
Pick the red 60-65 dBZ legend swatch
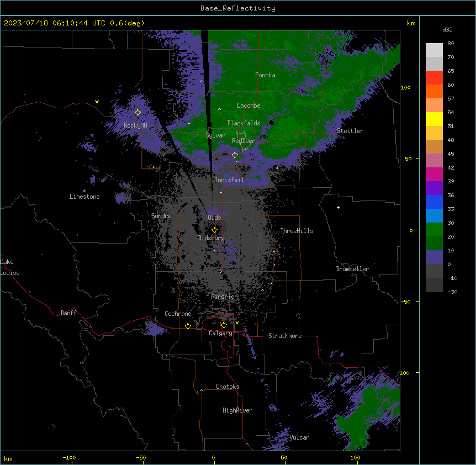pyautogui.click(x=434, y=78)
